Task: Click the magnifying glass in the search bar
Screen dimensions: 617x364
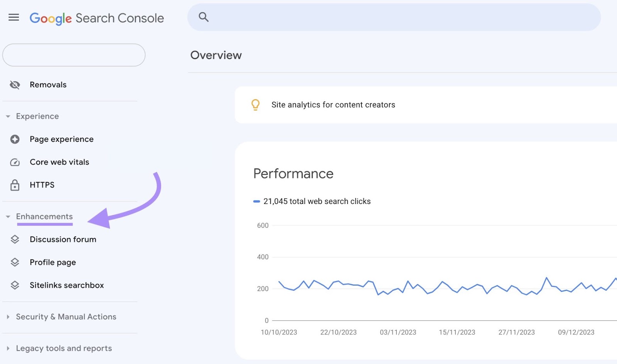Action: coord(203,17)
